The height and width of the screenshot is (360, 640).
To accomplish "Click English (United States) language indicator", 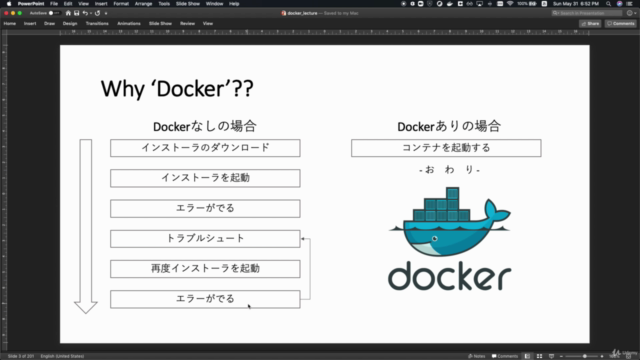I will (62, 356).
